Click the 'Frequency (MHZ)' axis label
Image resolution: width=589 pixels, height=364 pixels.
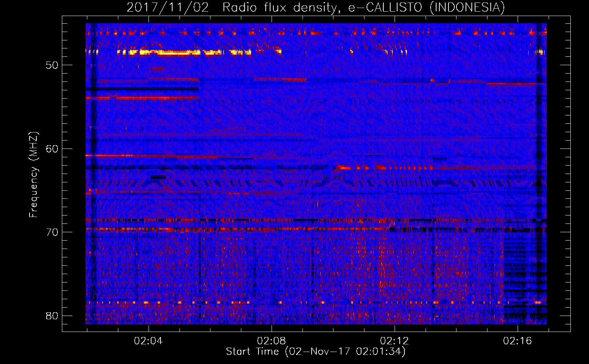click(x=33, y=175)
